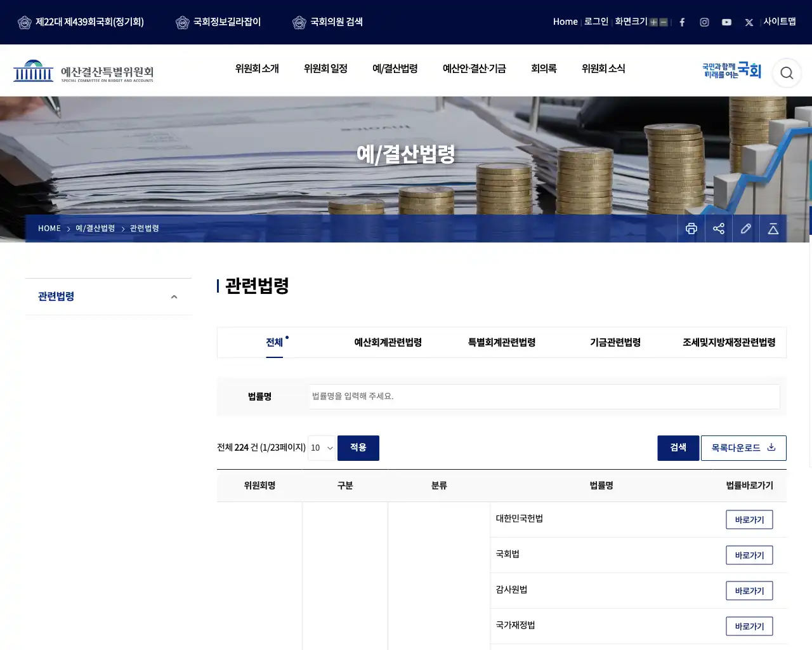Click 바로가기 for 감사원법
Screen dimensions: 812x650
[x=749, y=591]
